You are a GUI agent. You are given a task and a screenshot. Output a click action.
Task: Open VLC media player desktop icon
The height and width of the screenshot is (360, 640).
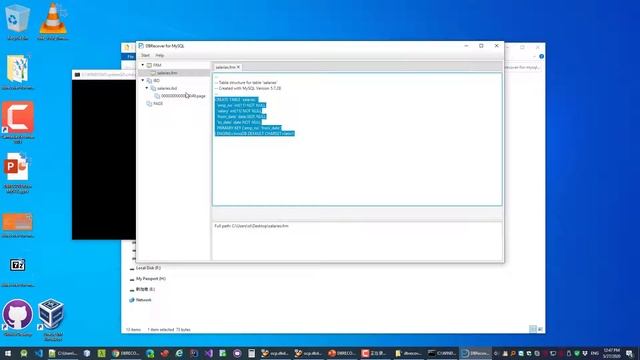point(53,20)
